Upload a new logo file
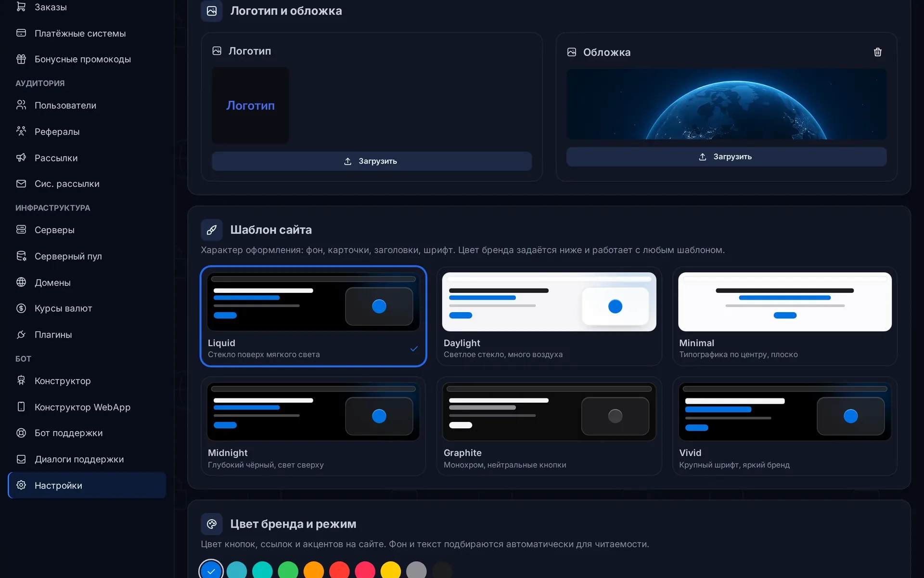This screenshot has height=578, width=924. [372, 161]
